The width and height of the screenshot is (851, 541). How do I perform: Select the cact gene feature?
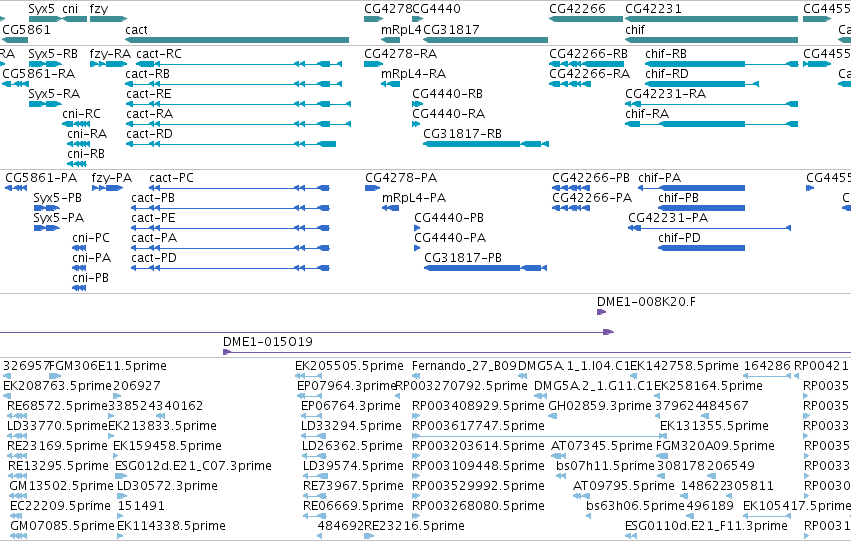[237, 40]
